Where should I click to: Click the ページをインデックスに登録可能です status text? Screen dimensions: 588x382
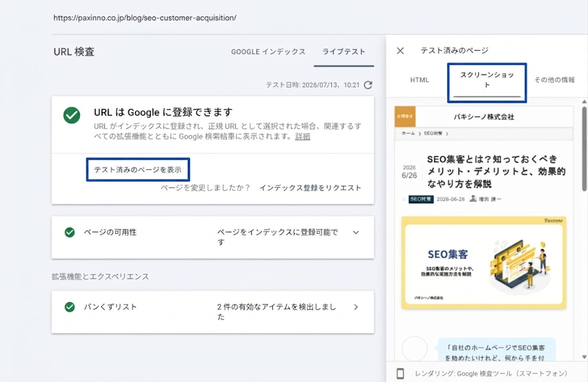click(277, 237)
